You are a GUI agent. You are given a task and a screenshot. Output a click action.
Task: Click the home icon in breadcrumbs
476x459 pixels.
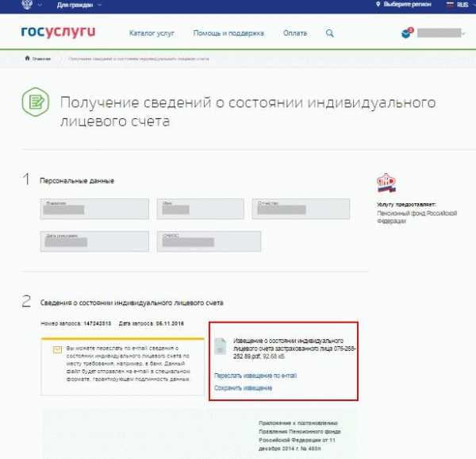(27, 58)
